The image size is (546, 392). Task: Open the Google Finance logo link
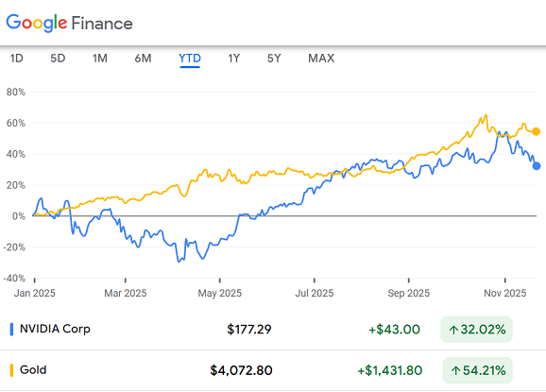pos(69,23)
